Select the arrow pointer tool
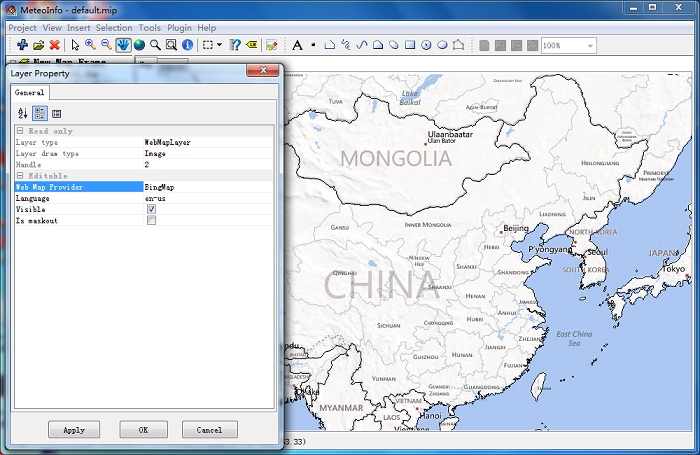The width and height of the screenshot is (700, 455). pos(75,45)
